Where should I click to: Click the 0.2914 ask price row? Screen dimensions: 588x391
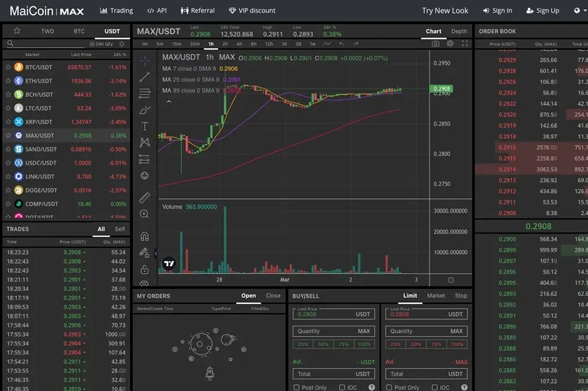[x=532, y=169]
